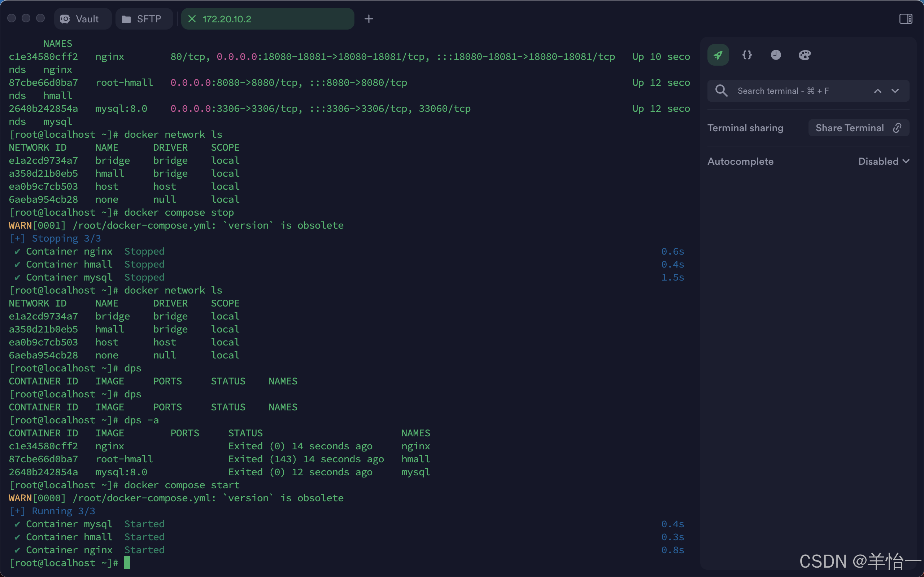Click the Share Terminal button
The height and width of the screenshot is (577, 924).
click(850, 128)
